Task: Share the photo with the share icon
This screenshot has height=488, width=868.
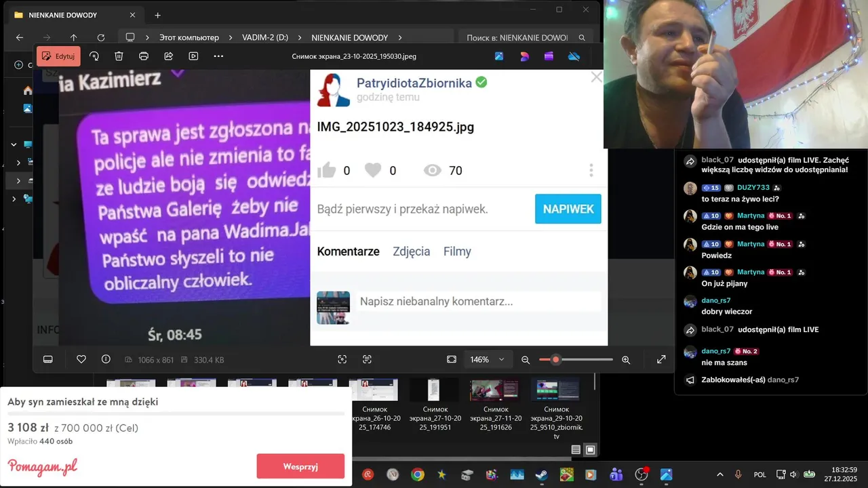Action: (x=169, y=56)
